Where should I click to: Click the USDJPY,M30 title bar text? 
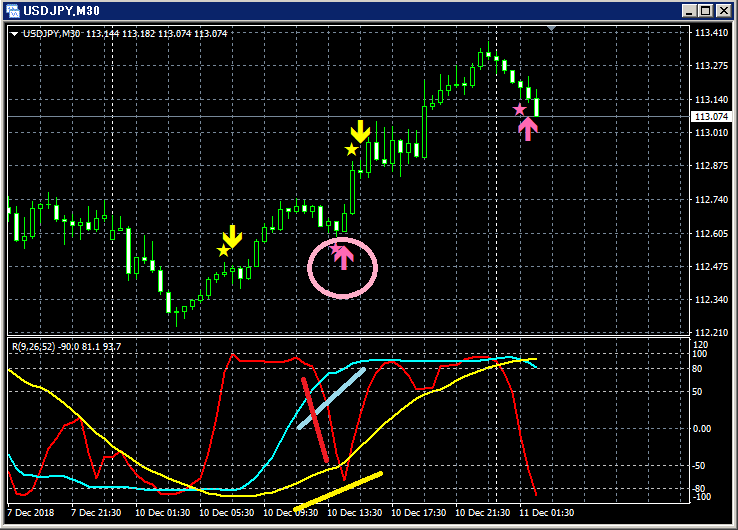[62, 10]
